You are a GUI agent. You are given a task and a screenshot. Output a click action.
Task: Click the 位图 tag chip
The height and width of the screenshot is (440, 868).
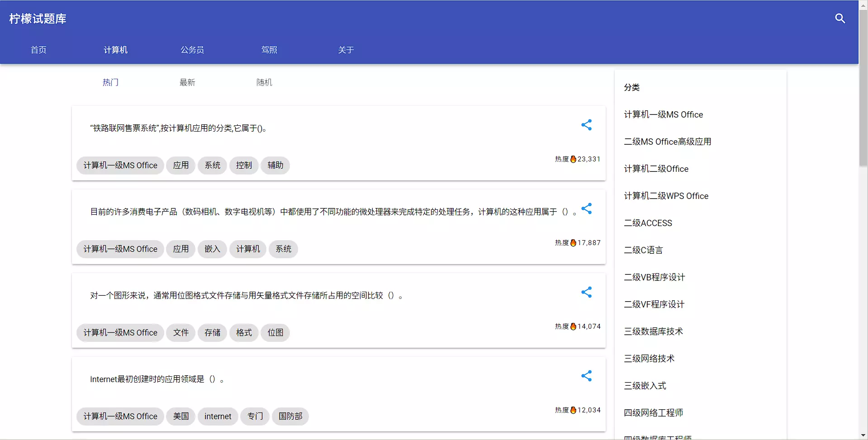[x=275, y=333]
